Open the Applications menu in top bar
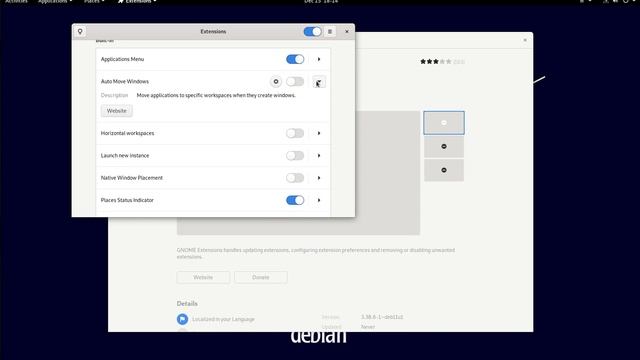Screen dimensions: 640x360 tap(55, 2)
